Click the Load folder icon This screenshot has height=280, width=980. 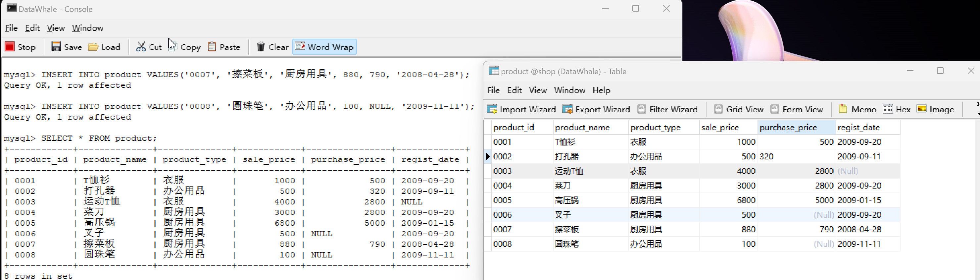pyautogui.click(x=93, y=47)
